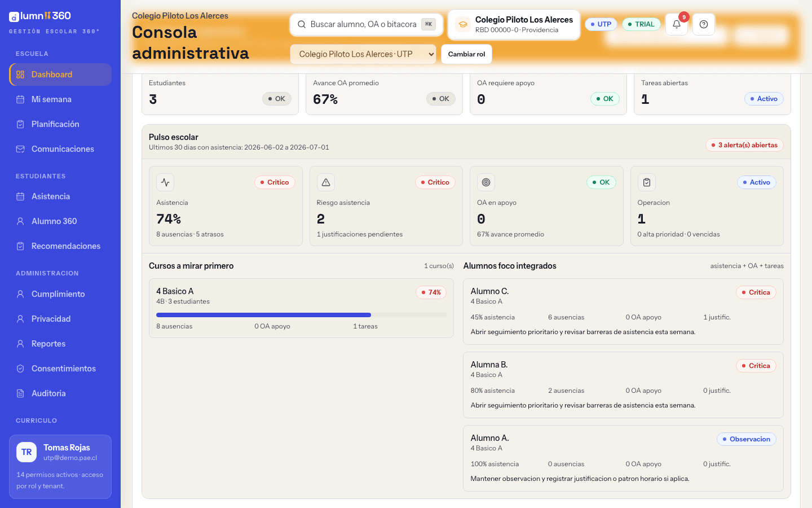Open Dashboard menu item
The width and height of the screenshot is (812, 508).
click(x=60, y=75)
